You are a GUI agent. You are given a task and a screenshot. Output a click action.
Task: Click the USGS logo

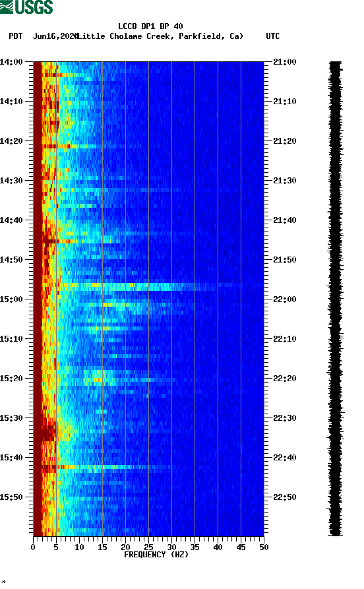pos(26,7)
